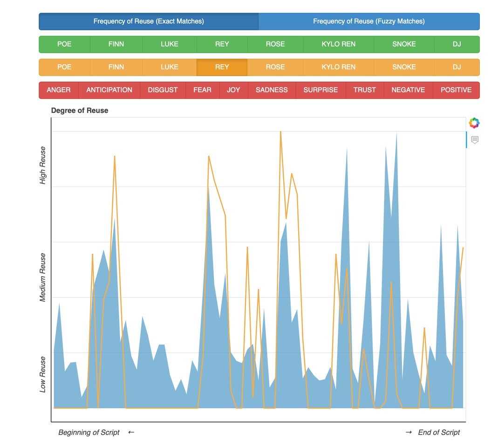Click the TRUST emotion button
Viewport: 498px width, 448px height.
click(364, 90)
